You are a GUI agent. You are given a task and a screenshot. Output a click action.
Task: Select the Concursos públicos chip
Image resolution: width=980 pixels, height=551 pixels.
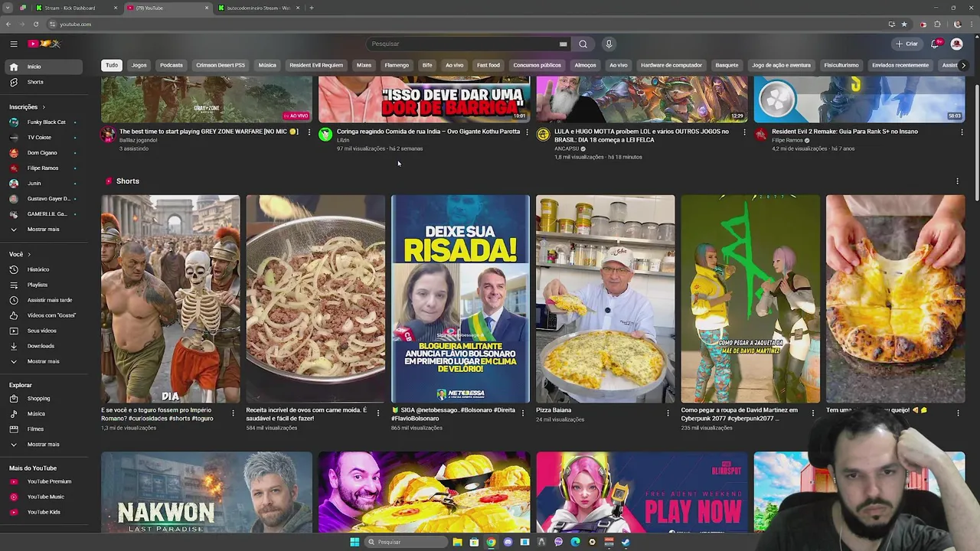[x=537, y=65]
